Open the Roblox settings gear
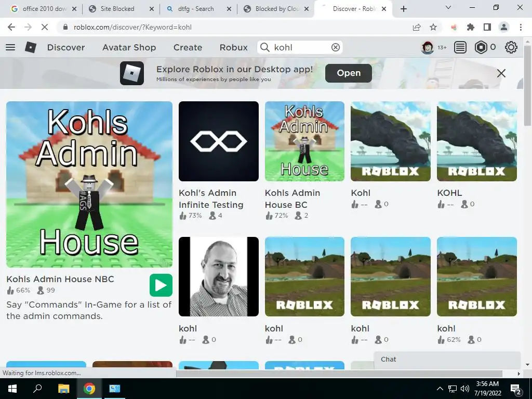 [511, 47]
